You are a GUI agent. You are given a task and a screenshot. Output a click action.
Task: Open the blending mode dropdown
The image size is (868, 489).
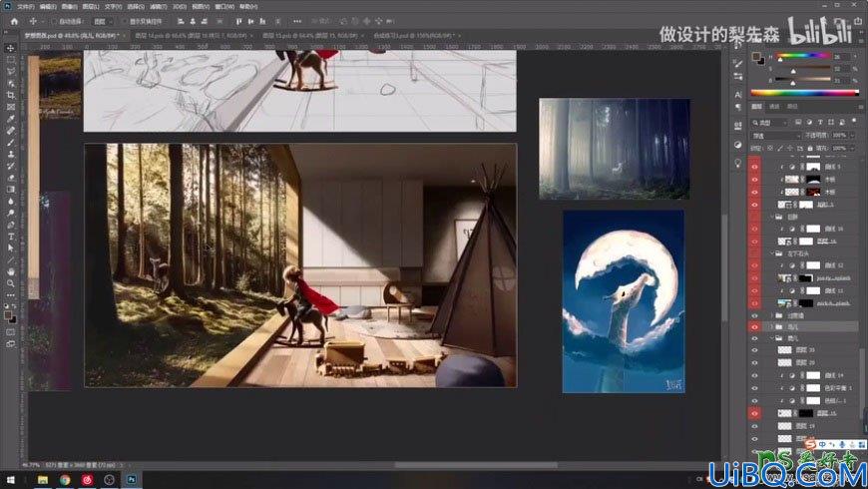(x=775, y=136)
